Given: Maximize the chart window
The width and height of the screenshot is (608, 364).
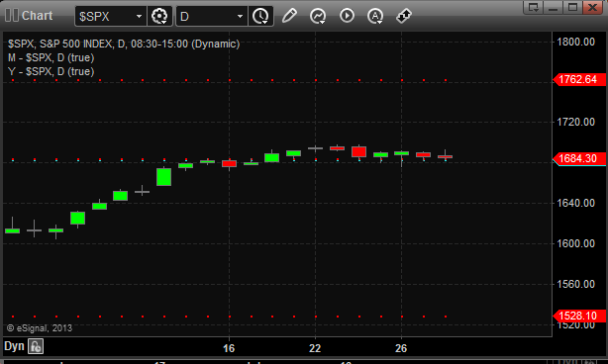Looking at the screenshot, I should click(572, 7).
